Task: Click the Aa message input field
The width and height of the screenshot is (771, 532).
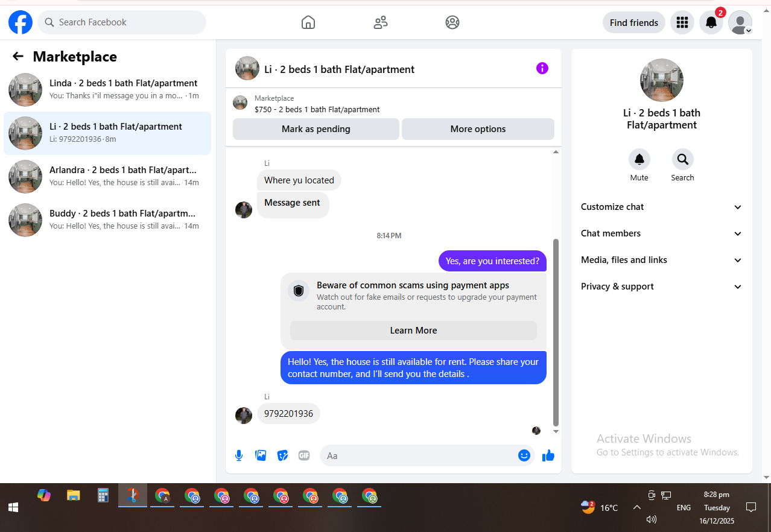Action: point(420,455)
